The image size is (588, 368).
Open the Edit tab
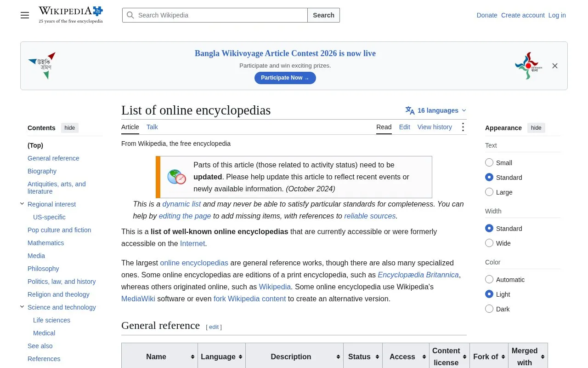405,127
